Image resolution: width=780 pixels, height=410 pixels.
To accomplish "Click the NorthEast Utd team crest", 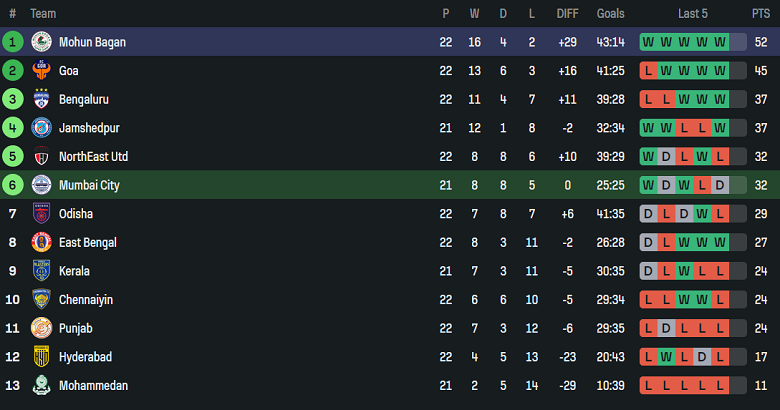I will pos(41,157).
